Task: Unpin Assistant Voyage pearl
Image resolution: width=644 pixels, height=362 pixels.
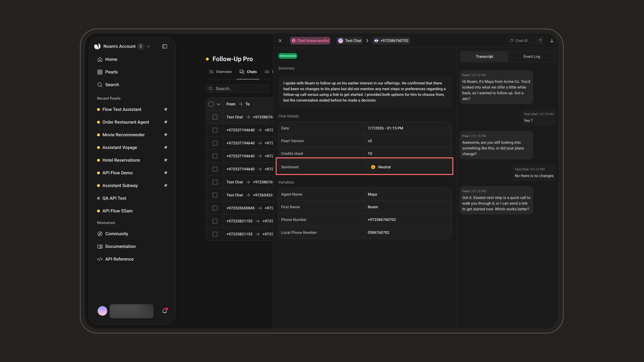Action: 166,147
